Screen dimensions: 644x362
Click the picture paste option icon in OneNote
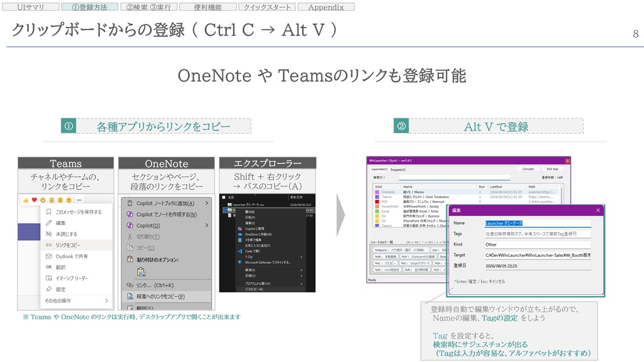pos(141,271)
